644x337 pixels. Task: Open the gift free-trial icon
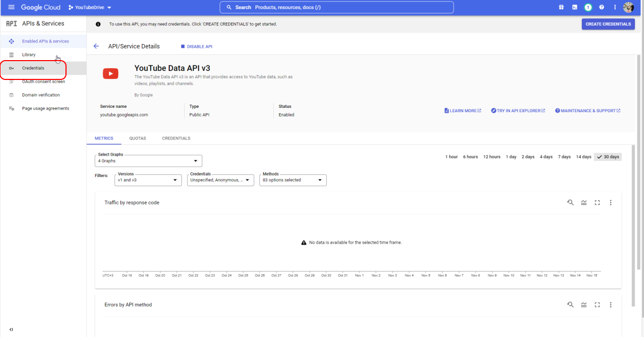[561, 8]
